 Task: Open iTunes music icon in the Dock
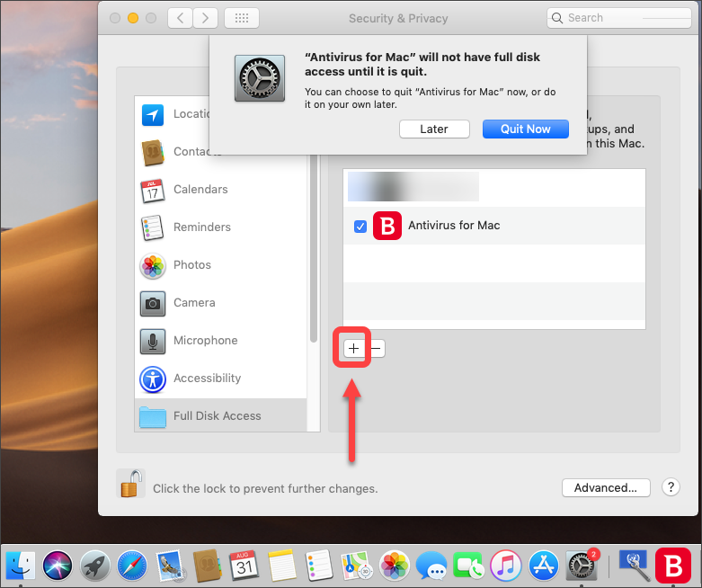tap(506, 566)
